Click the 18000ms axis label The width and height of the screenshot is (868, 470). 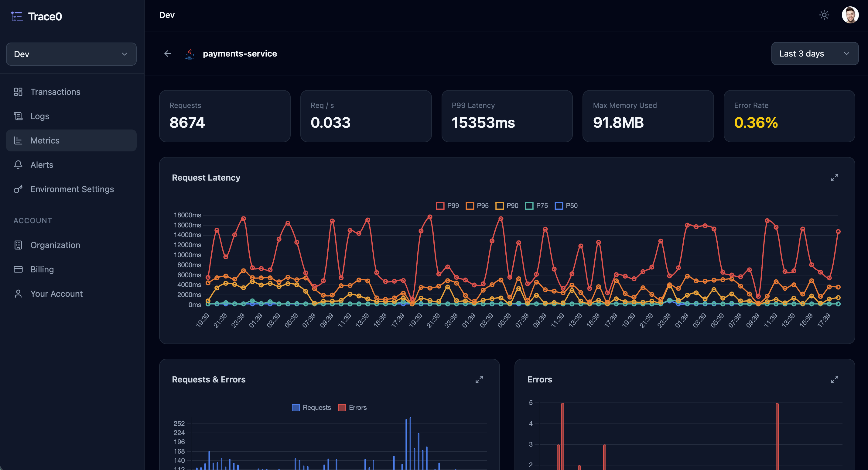(187, 215)
